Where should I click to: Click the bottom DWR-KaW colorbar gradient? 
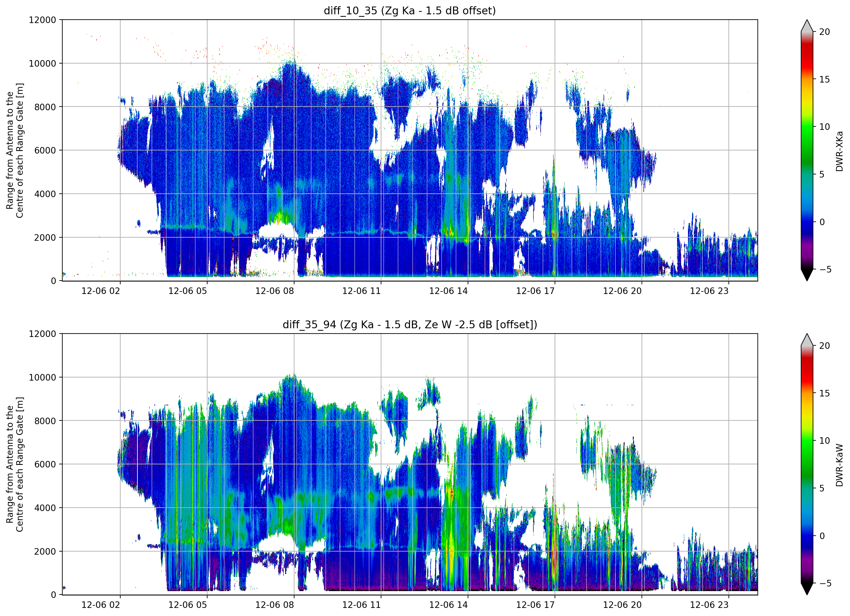[x=807, y=464]
